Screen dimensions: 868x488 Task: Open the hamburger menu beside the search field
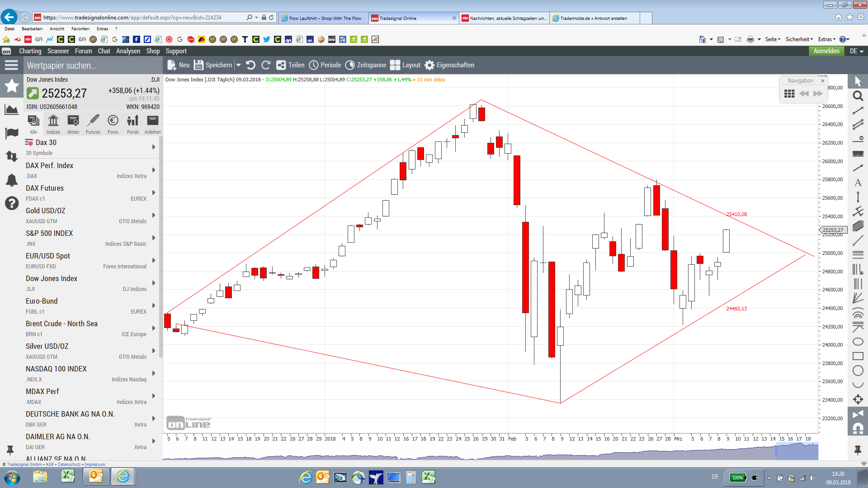[x=11, y=65]
